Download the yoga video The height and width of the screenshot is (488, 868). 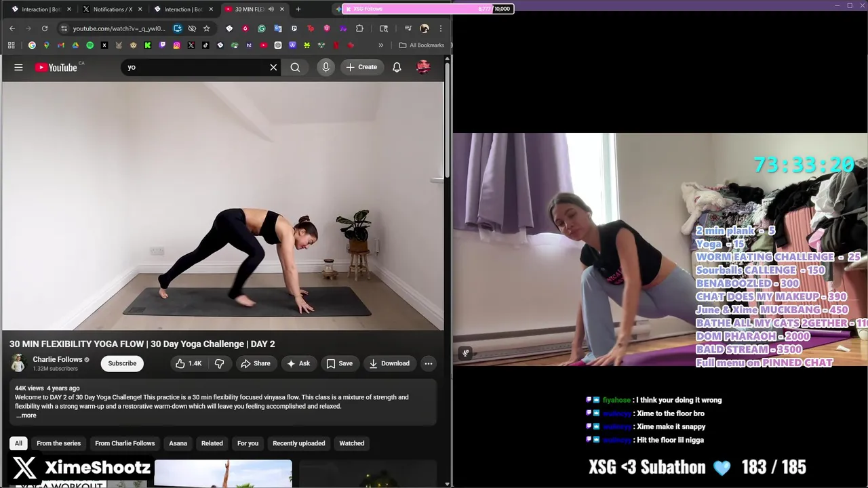(389, 363)
